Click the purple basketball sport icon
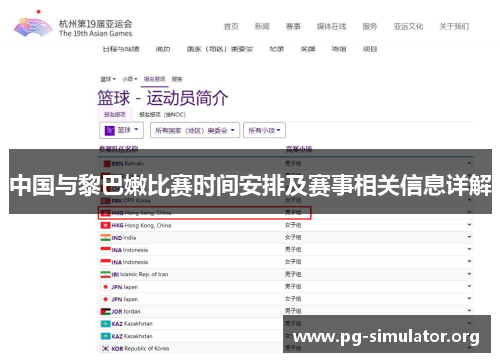Screen dimensions: 500x362 coord(109,130)
